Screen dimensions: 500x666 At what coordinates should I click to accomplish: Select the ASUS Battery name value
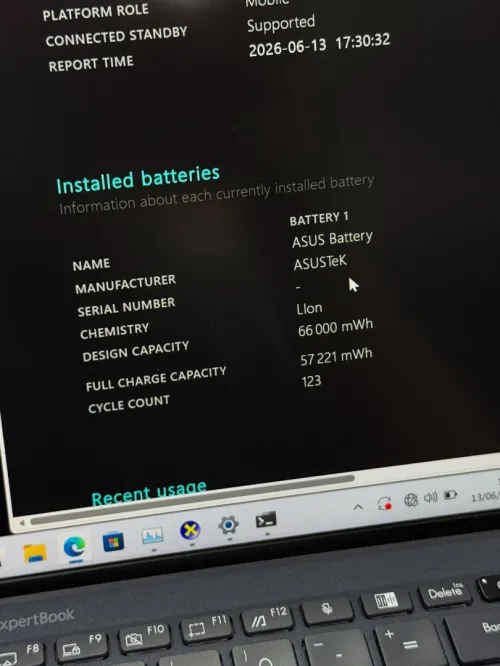point(332,239)
